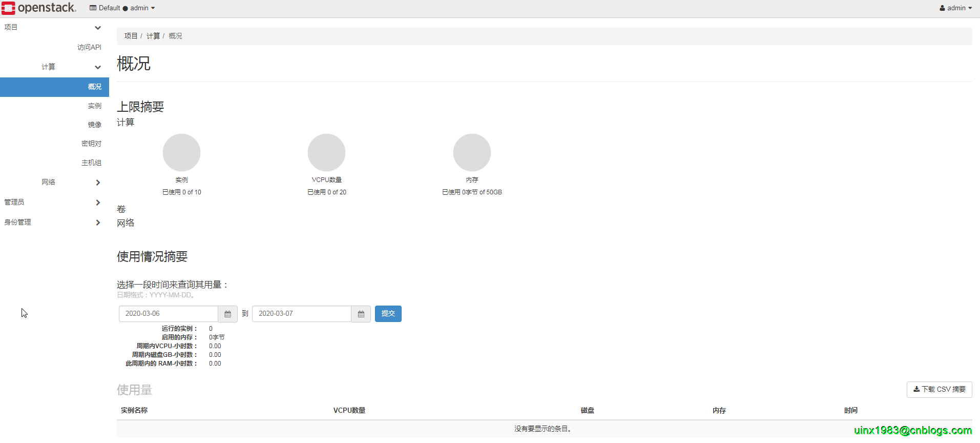The image size is (980, 443).
Task: Expand the 身份管理 sidebar section
Action: 54,223
